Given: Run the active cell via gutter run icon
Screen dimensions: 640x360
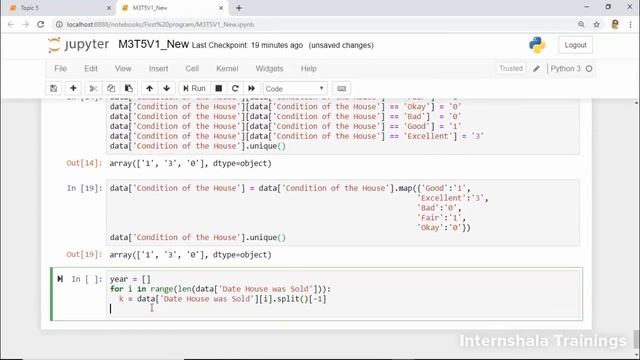Looking at the screenshot, I should click(60, 279).
